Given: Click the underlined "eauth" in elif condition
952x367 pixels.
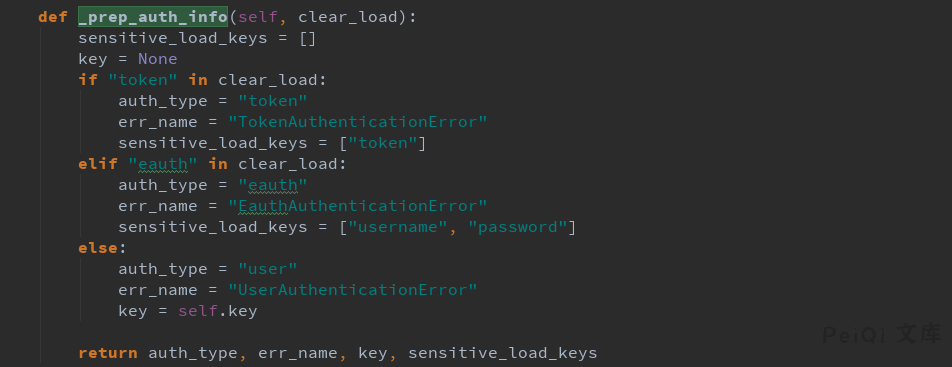Looking at the screenshot, I should [163, 163].
